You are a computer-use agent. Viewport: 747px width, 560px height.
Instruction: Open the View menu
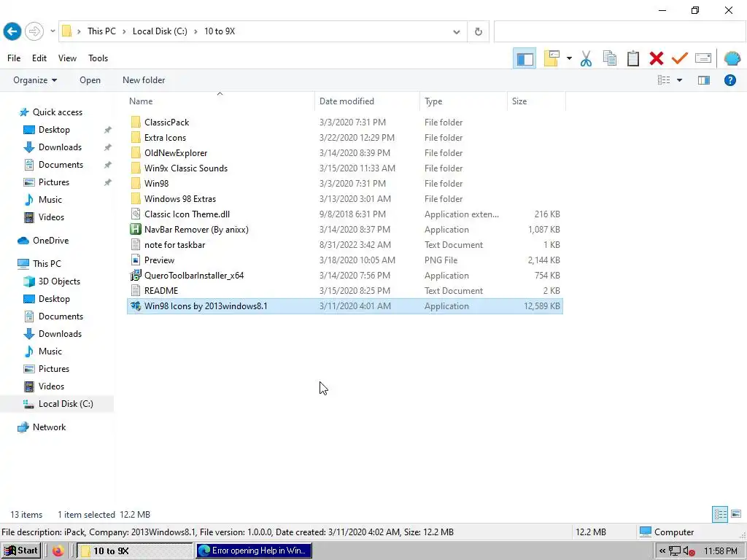coord(67,58)
